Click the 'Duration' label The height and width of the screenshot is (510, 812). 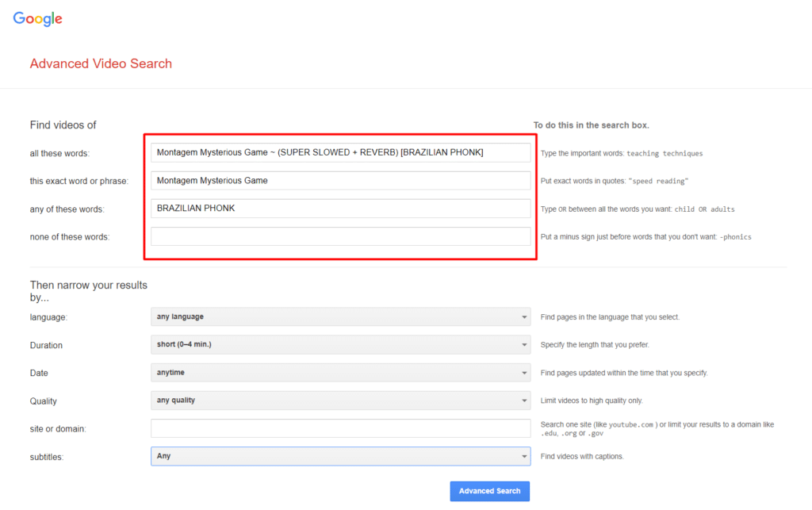point(46,345)
